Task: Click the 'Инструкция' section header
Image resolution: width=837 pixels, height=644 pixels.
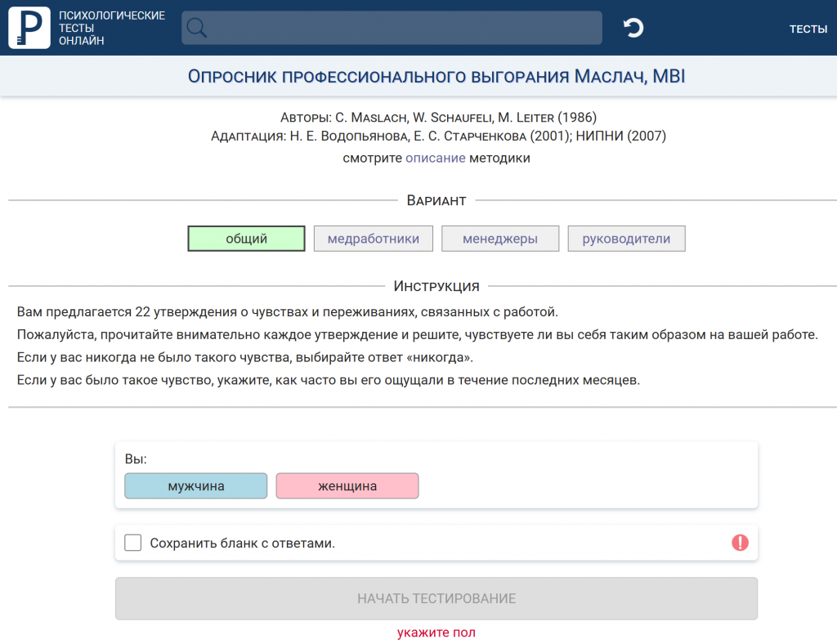Action: click(436, 286)
